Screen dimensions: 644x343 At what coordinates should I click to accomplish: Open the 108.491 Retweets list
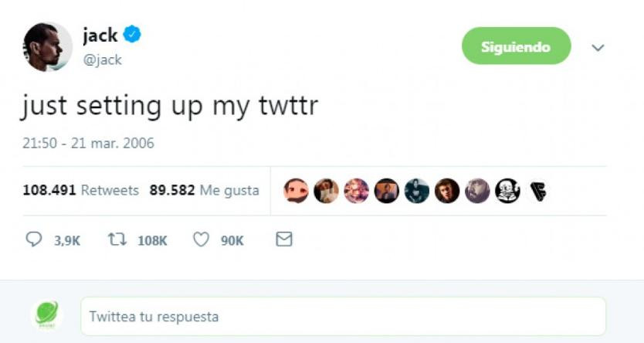coord(81,190)
